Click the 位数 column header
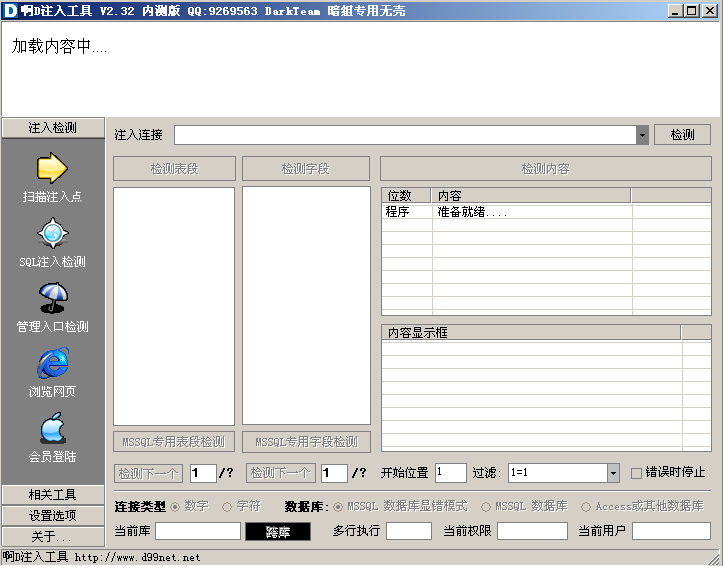 point(406,196)
